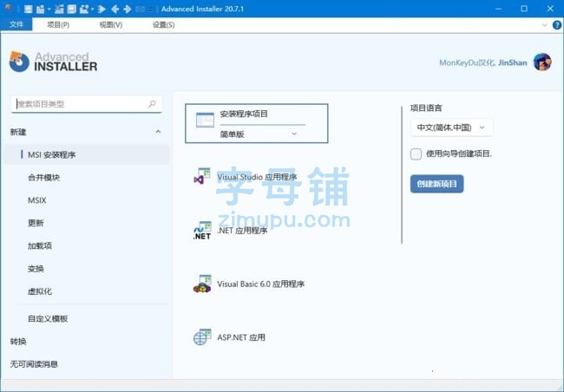564x392 pixels.
Task: Click the MonKeyDu汉化, JinShan link
Action: pyautogui.click(x=483, y=62)
